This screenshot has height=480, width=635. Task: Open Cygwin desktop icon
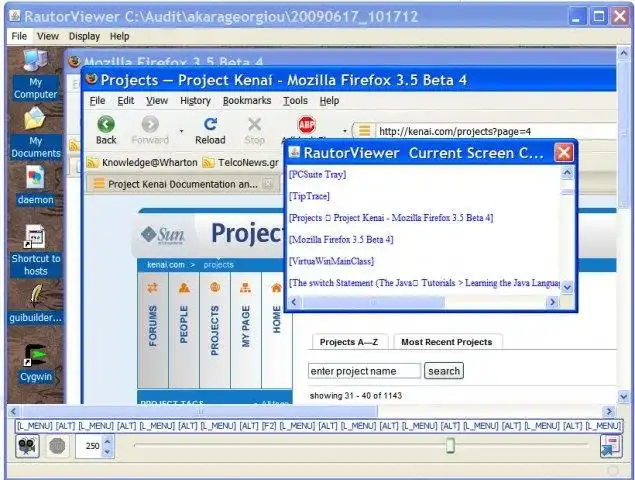tap(36, 363)
